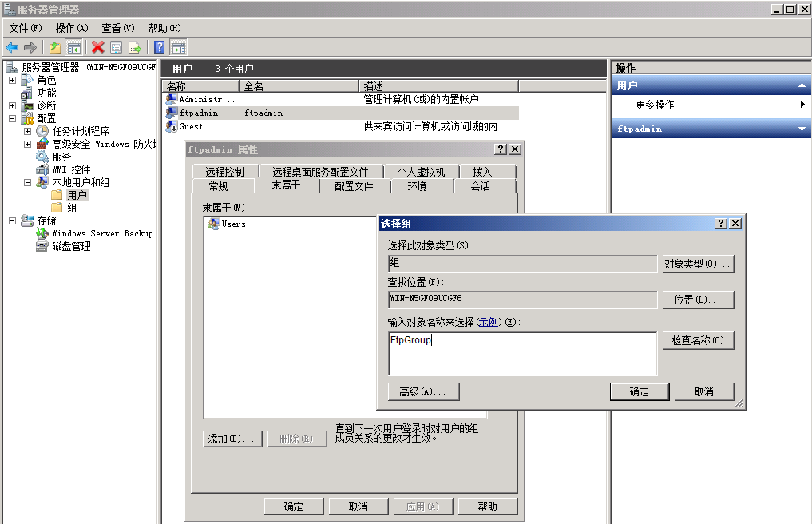Sort by the 名称 column header
Image resolution: width=812 pixels, height=524 pixels.
coord(200,86)
